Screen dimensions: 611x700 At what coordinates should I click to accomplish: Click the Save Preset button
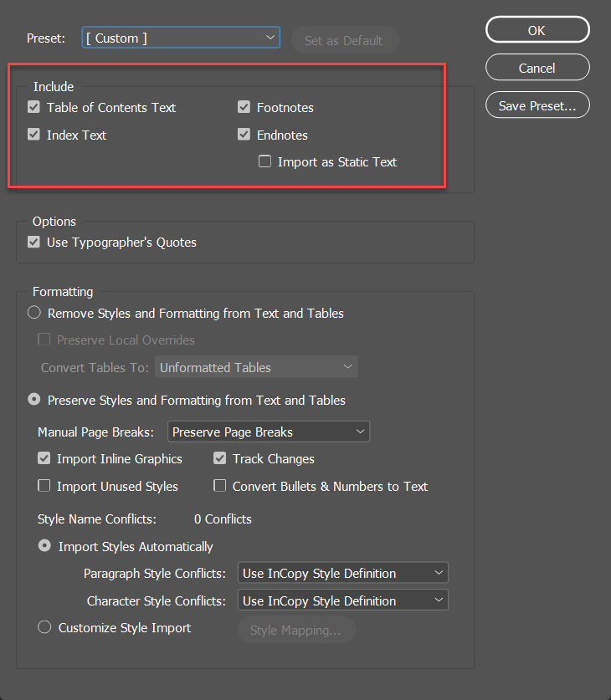pos(537,105)
